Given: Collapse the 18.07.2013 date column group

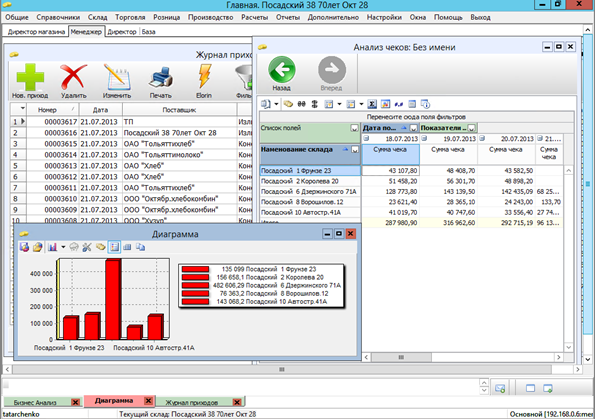Looking at the screenshot, I should coord(366,139).
